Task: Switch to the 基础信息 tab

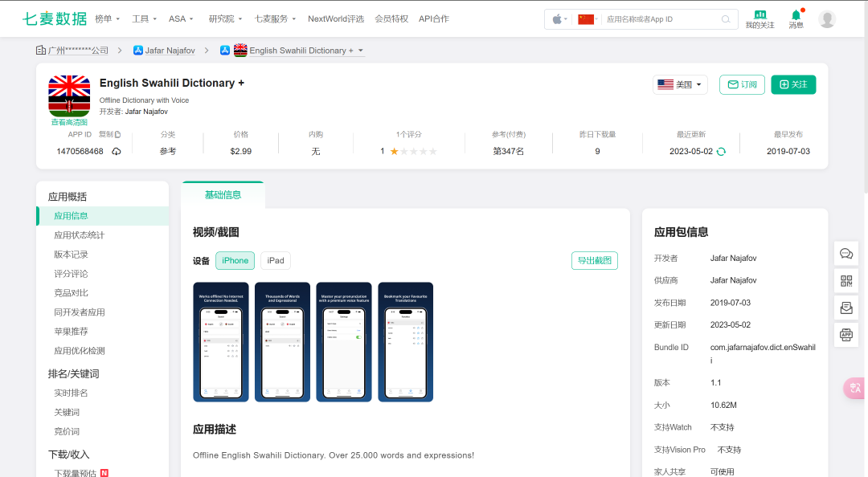Action: tap(223, 195)
